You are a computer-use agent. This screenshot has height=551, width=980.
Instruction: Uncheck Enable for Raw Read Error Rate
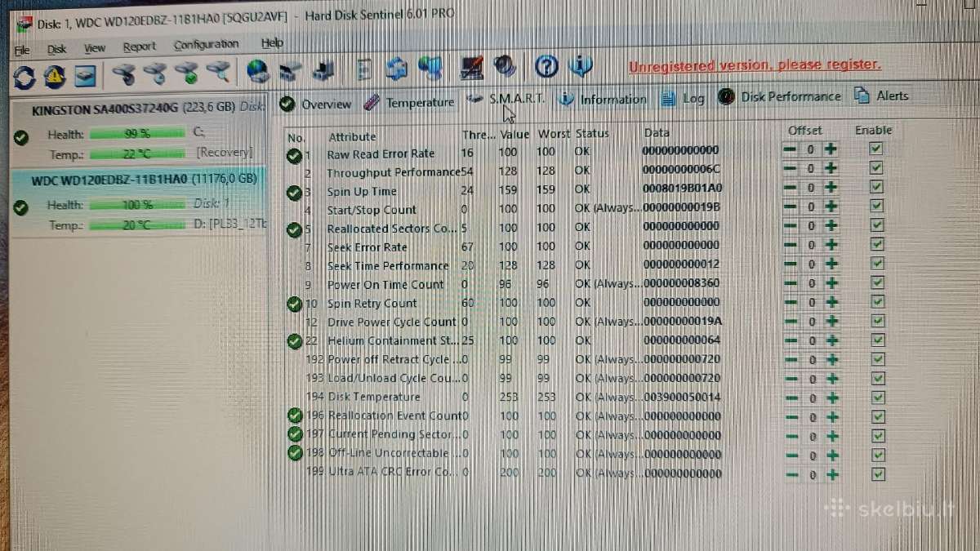coord(876,149)
